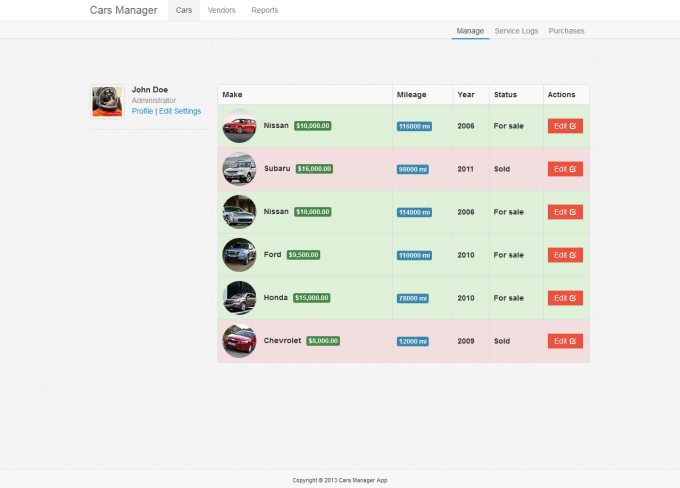The image size is (680, 488).
Task: Edit the Nissan with 114000 mi
Action: 565,212
